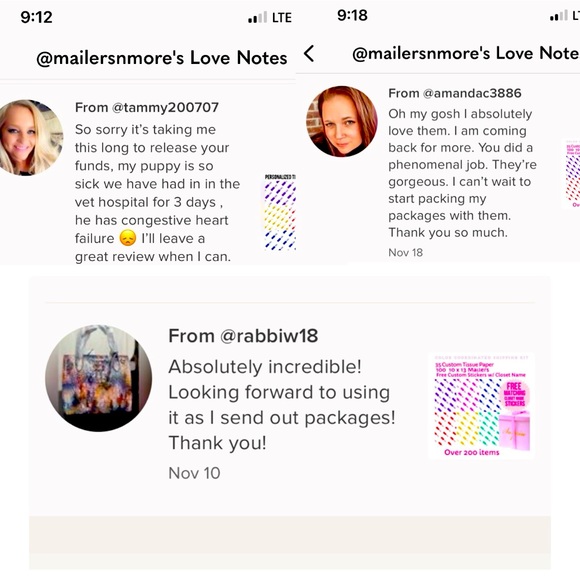Open the shipping kit listing thumbnail
580x580 pixels.
point(482,406)
